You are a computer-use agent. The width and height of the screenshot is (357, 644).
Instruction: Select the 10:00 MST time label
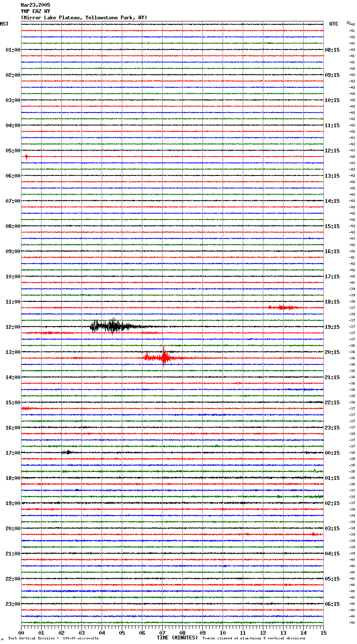[13, 277]
